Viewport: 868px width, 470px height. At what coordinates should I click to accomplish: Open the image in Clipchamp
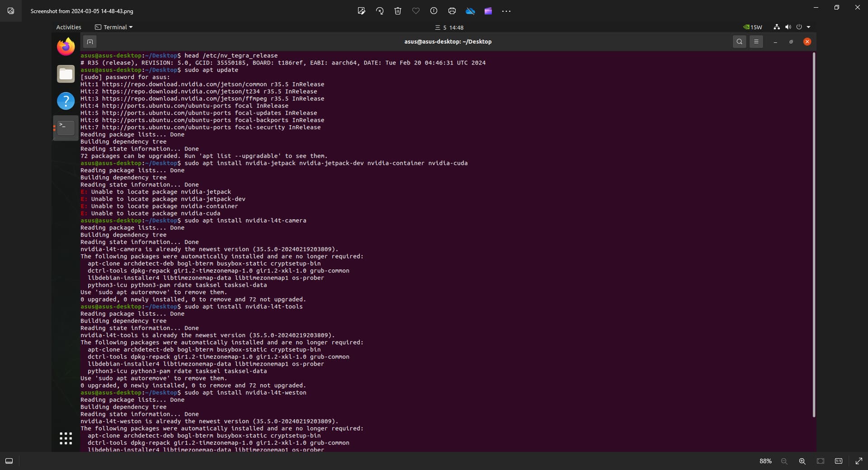(488, 11)
